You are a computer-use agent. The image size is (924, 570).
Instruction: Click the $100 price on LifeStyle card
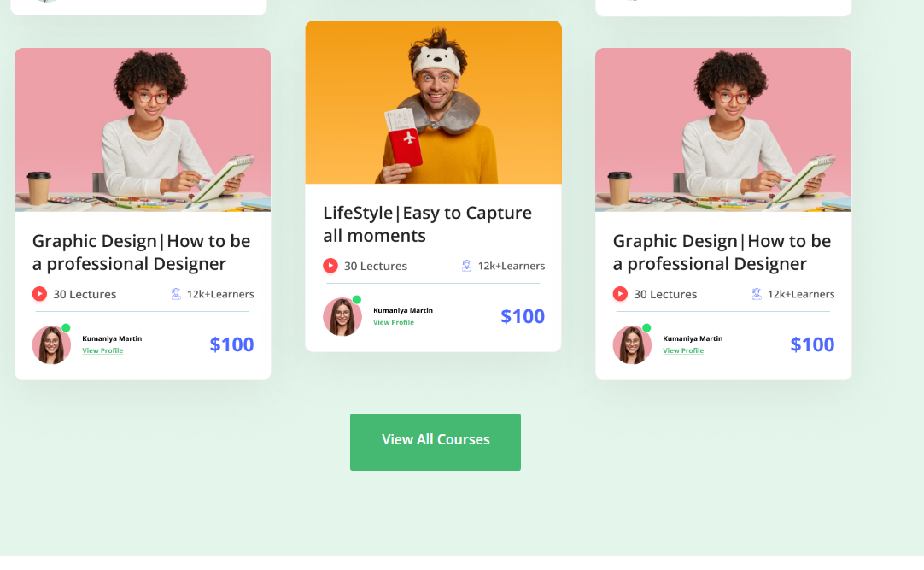coord(523,316)
